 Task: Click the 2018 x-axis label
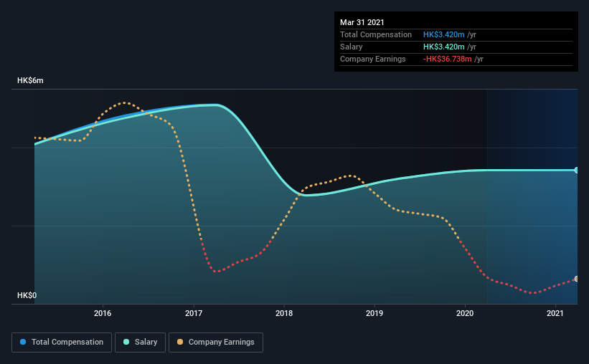pos(284,313)
